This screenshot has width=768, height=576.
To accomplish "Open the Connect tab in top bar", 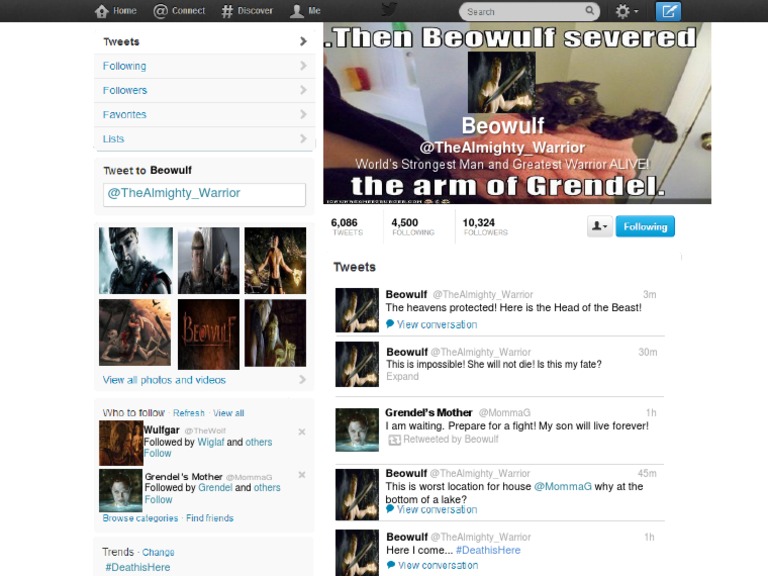I will [x=179, y=11].
